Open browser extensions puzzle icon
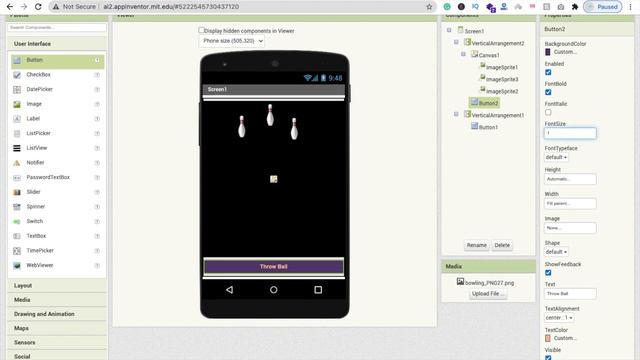This screenshot has height=360, width=640. [575, 7]
